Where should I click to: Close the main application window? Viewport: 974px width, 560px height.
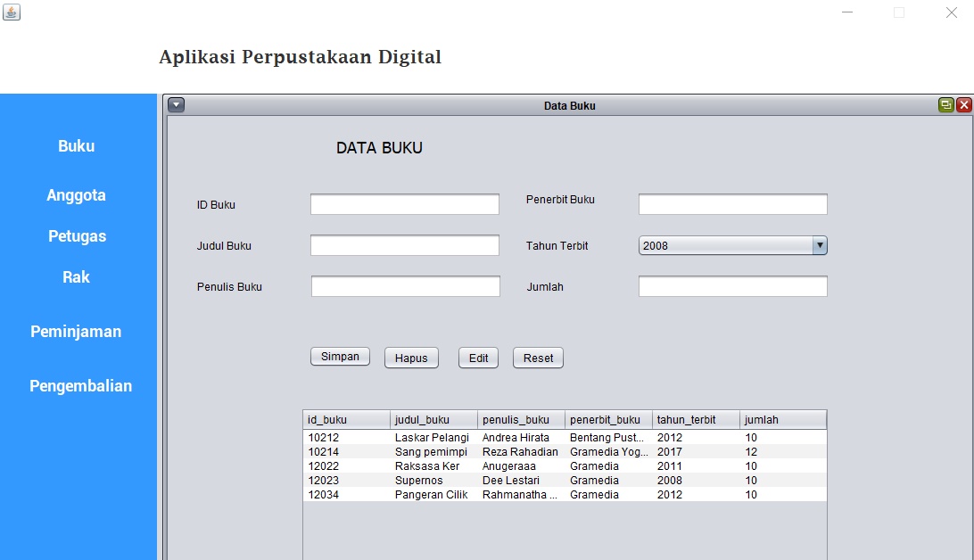(x=951, y=12)
